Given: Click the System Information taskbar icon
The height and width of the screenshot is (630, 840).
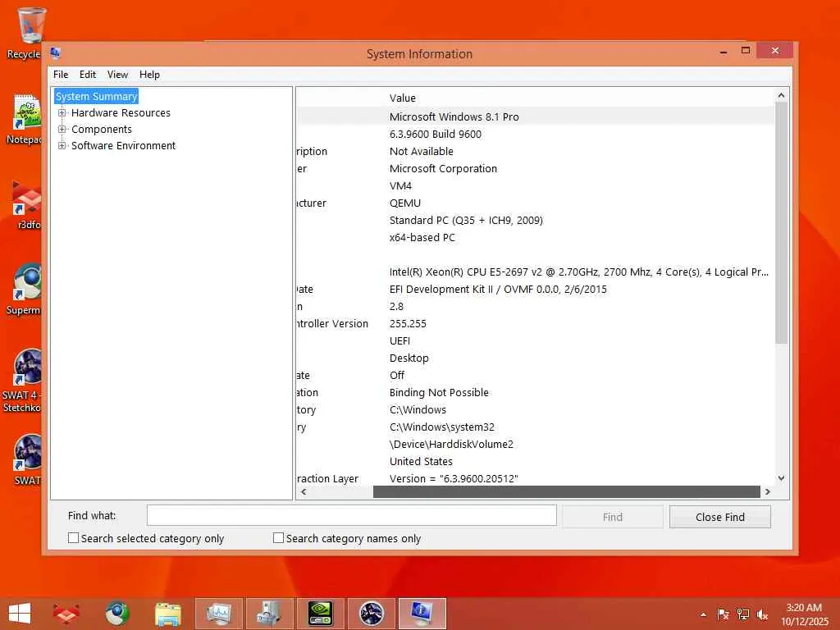Looking at the screenshot, I should 422,614.
